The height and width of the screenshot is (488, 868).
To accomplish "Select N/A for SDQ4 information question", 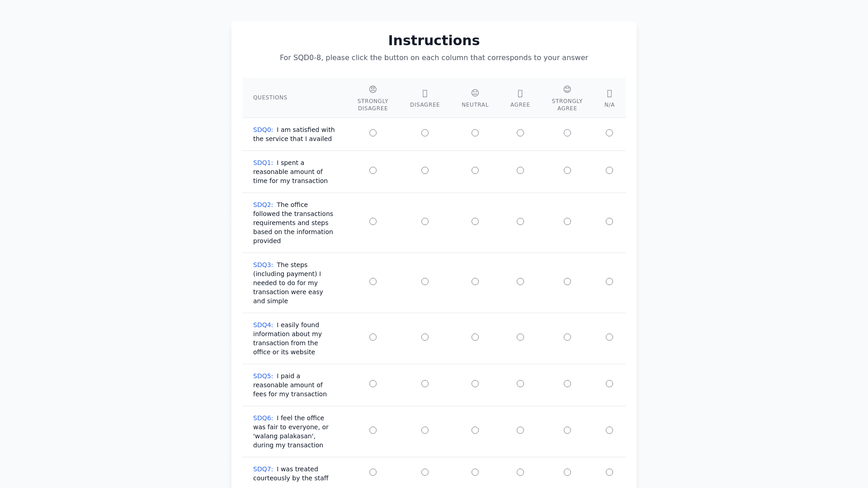I will click(x=609, y=337).
